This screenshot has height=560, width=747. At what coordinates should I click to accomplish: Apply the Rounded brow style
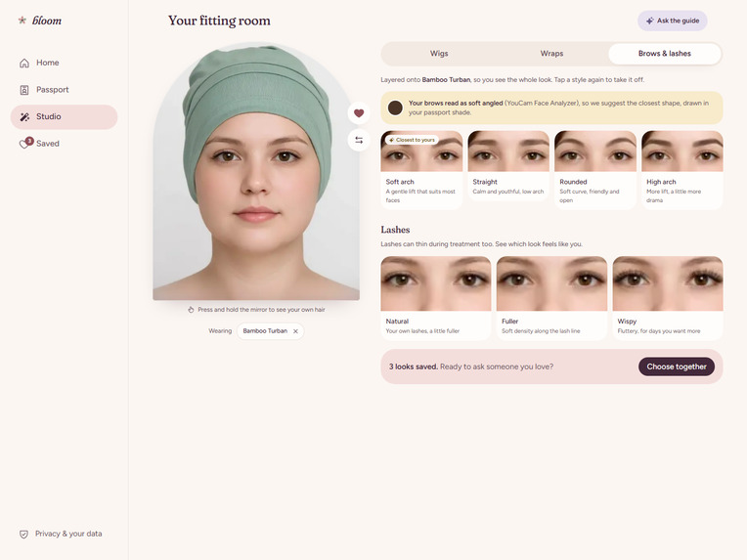[595, 170]
